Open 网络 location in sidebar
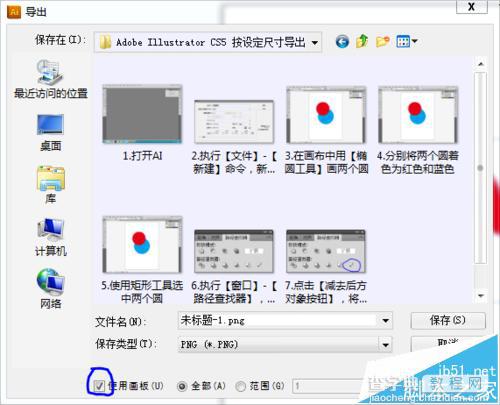 [x=51, y=289]
